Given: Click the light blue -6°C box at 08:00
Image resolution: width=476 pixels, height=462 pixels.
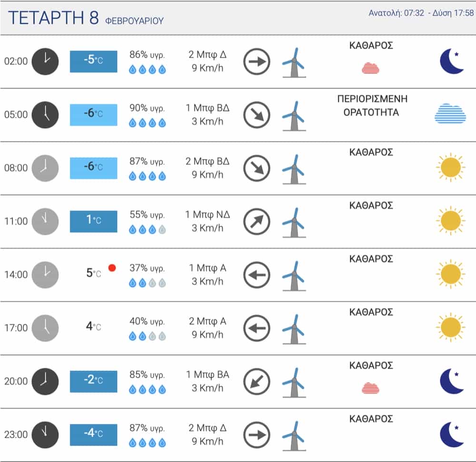Looking at the screenshot, I should [93, 168].
